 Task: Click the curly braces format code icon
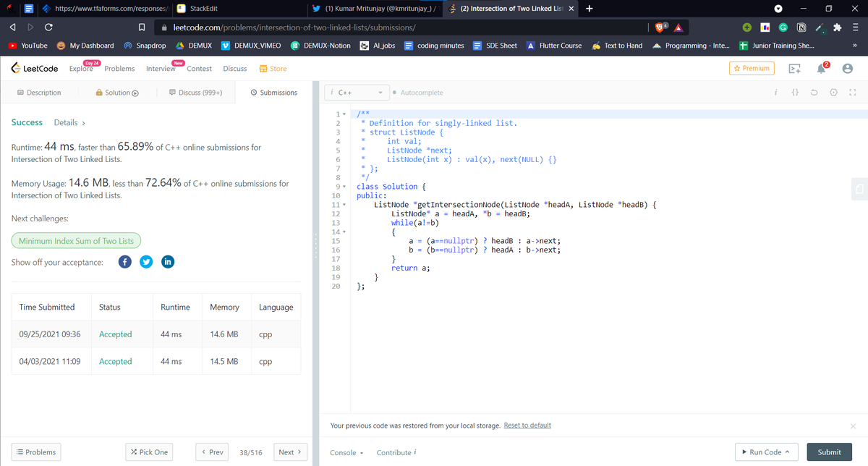tap(794, 93)
